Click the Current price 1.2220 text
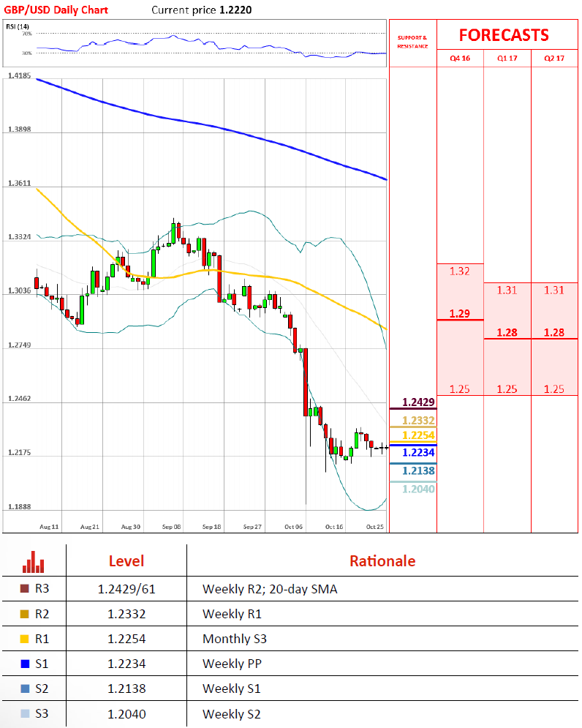Image resolution: width=582 pixels, height=728 pixels. (202, 10)
